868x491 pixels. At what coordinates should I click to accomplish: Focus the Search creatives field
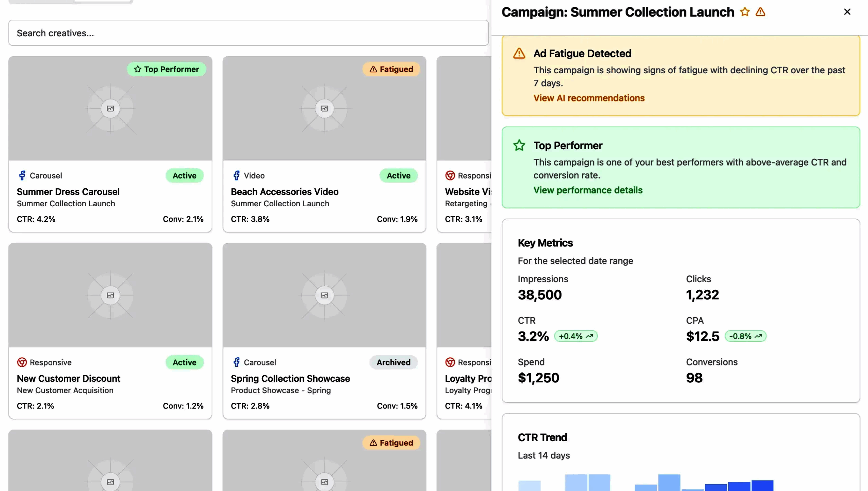(248, 33)
